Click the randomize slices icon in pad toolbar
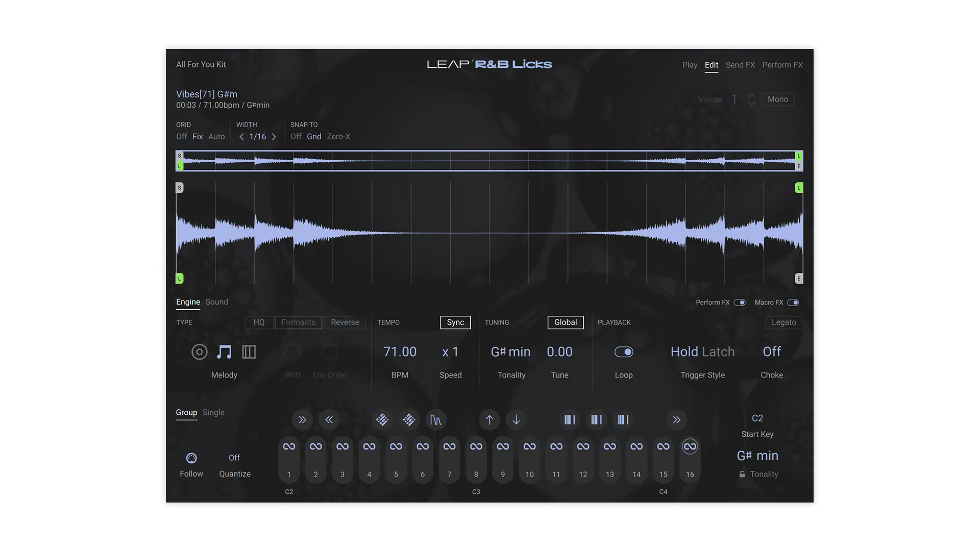The image size is (980, 551). (382, 420)
